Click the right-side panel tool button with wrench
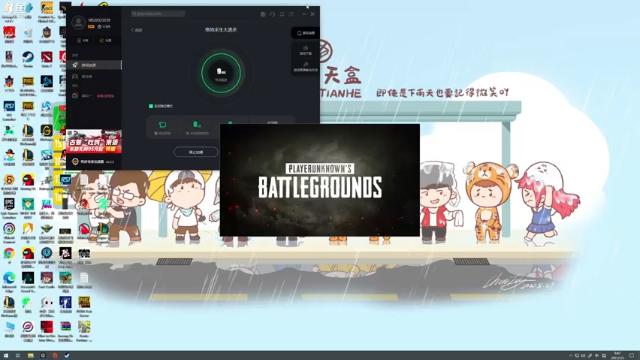Viewport: 640px width, 360px height. coord(306,67)
